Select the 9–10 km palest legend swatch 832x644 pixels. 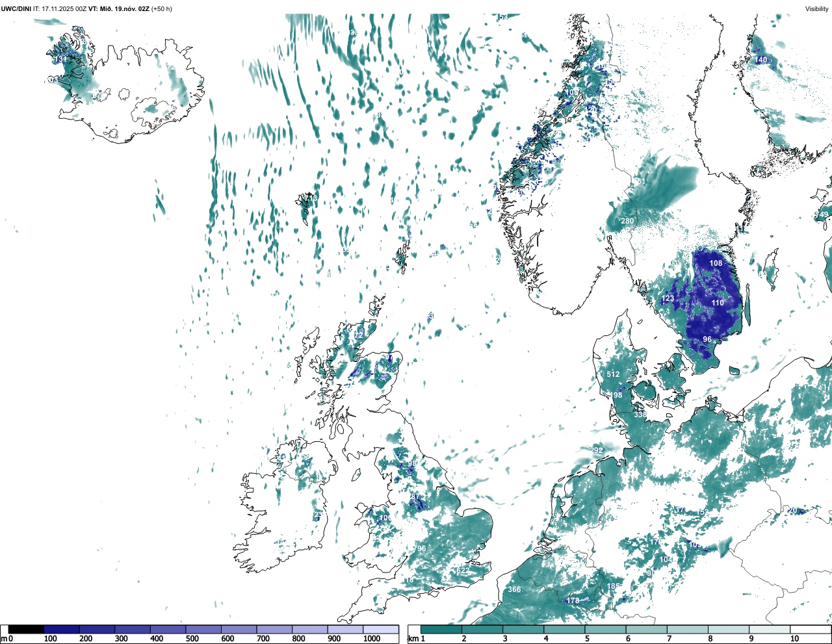(770, 630)
